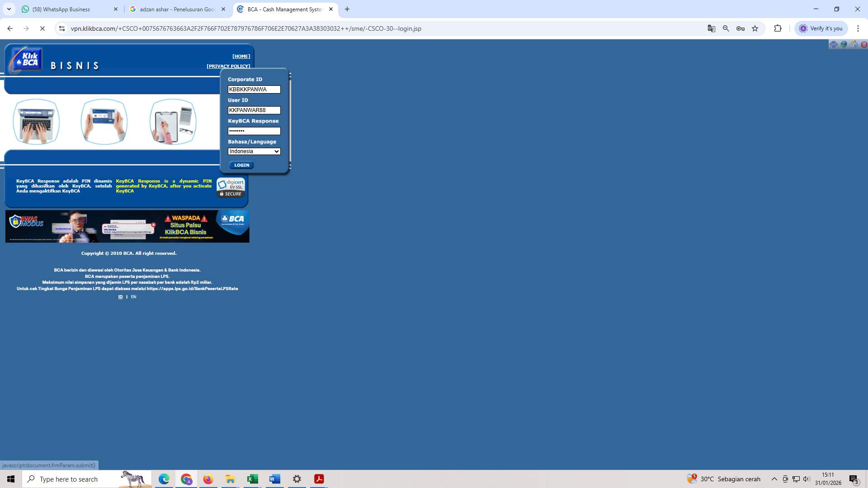Launch Adobe Acrobat from the taskbar
Screen dimensions: 868x488
(x=319, y=479)
